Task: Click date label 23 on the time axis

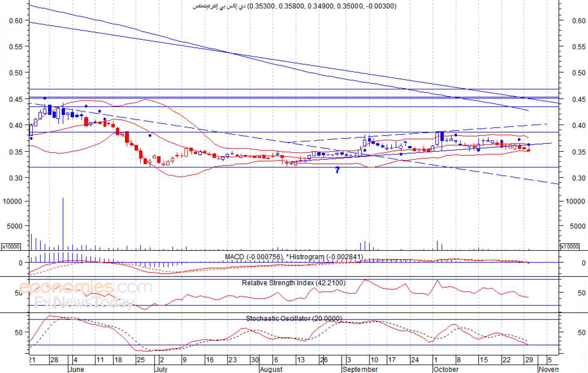Action: click(x=232, y=360)
